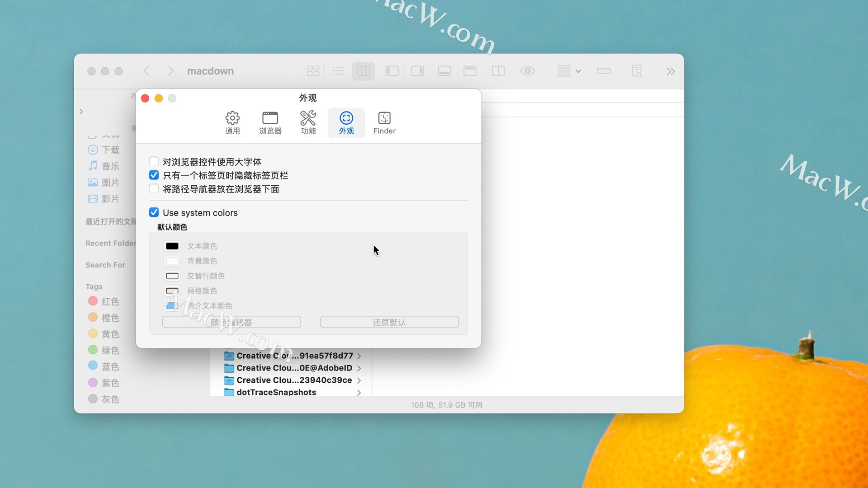Open the group-by arrangement dropdown

(569, 71)
